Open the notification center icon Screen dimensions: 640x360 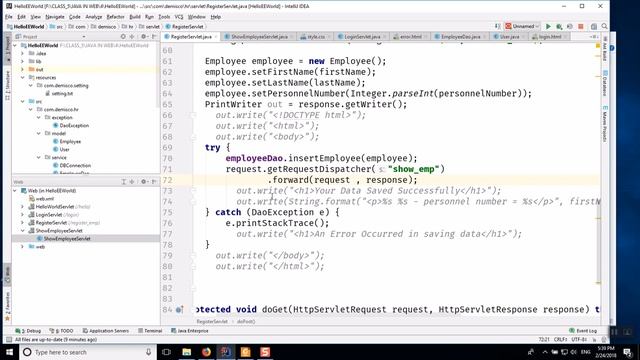pos(628,352)
